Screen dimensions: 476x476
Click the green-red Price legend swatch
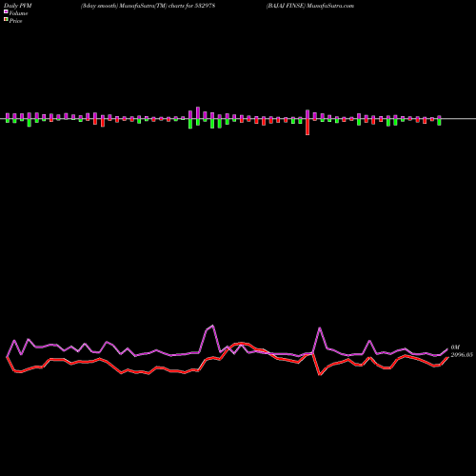6,20
